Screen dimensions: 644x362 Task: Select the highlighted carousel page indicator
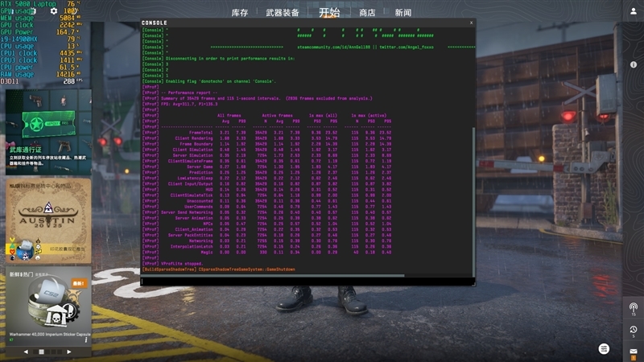pyautogui.click(x=41, y=352)
